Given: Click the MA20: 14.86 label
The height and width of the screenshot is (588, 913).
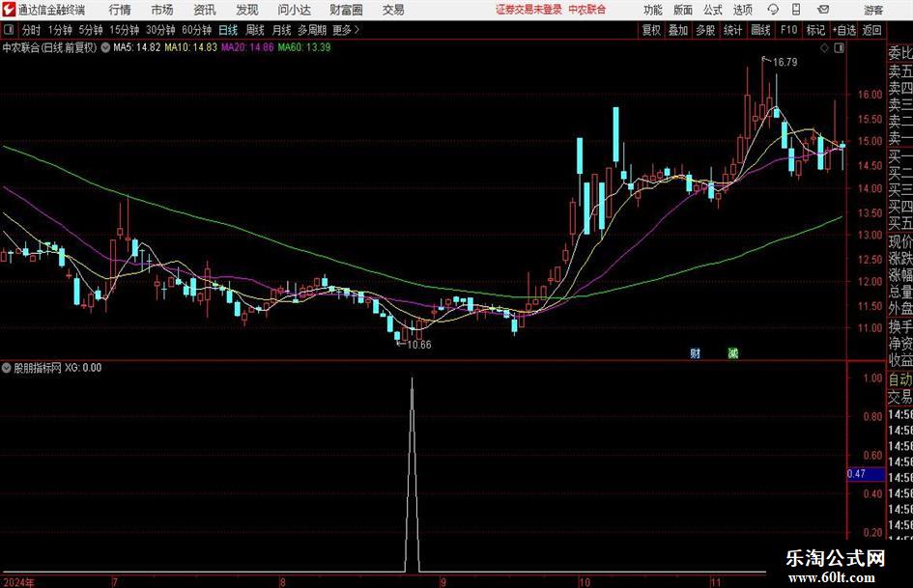Looking at the screenshot, I should point(247,47).
